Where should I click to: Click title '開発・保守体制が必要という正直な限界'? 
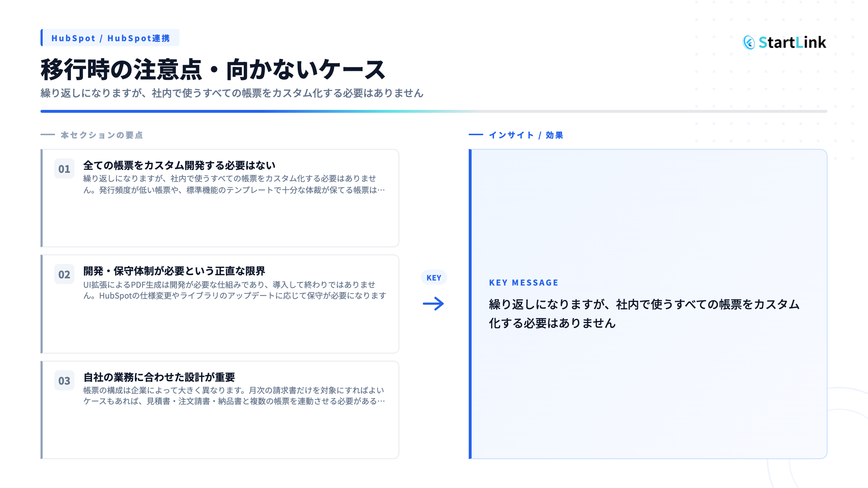pos(174,271)
